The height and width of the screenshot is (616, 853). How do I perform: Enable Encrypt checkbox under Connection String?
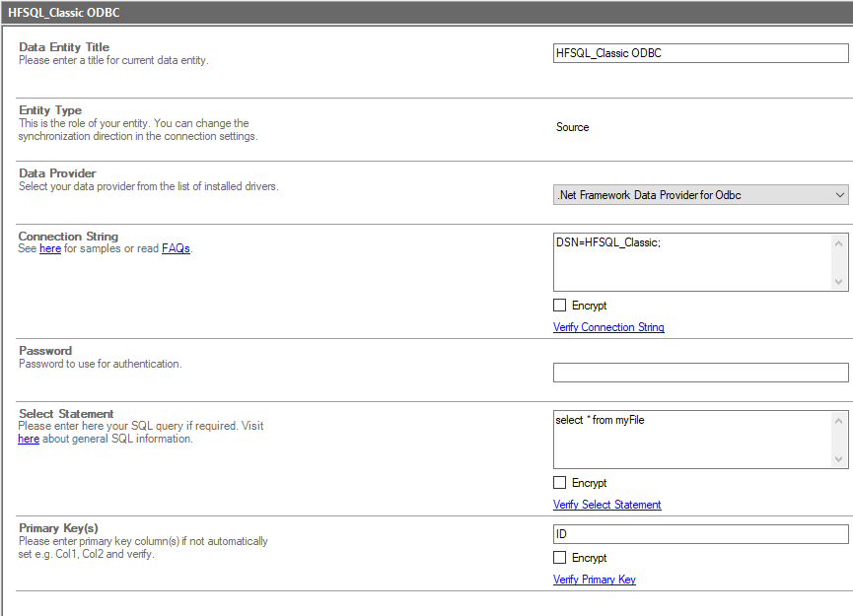pyautogui.click(x=560, y=306)
